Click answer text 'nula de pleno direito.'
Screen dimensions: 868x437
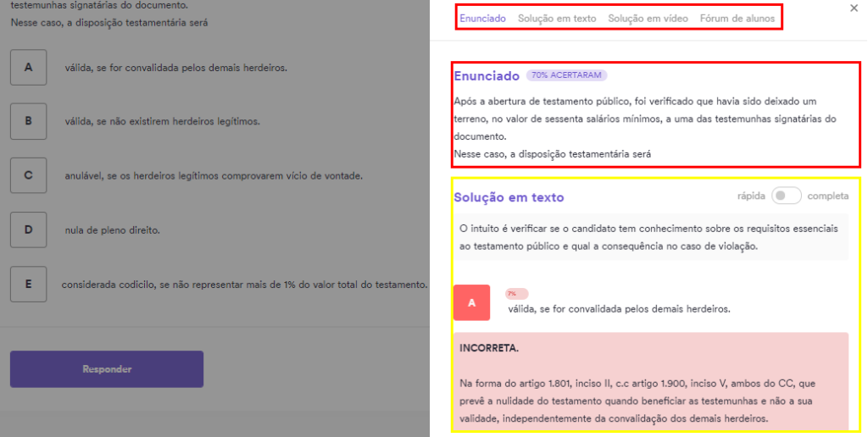tap(113, 230)
